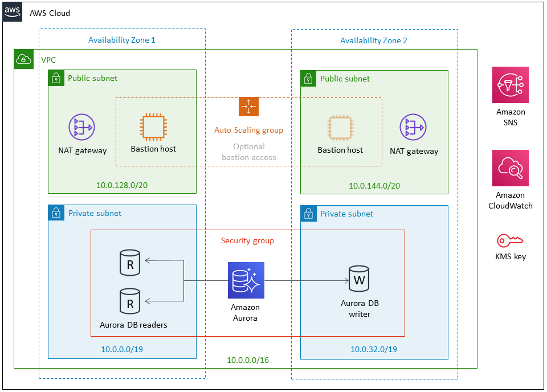Click the 10.0.0.0/16 VPC CIDR text

point(248,360)
